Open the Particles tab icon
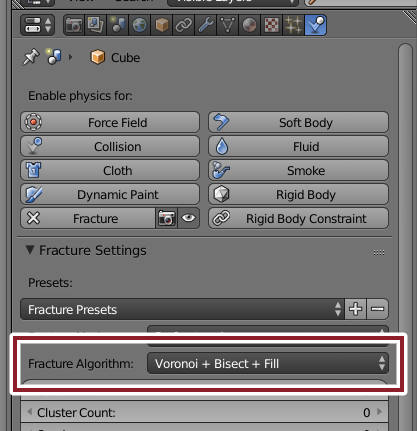417x431 pixels. pyautogui.click(x=293, y=25)
